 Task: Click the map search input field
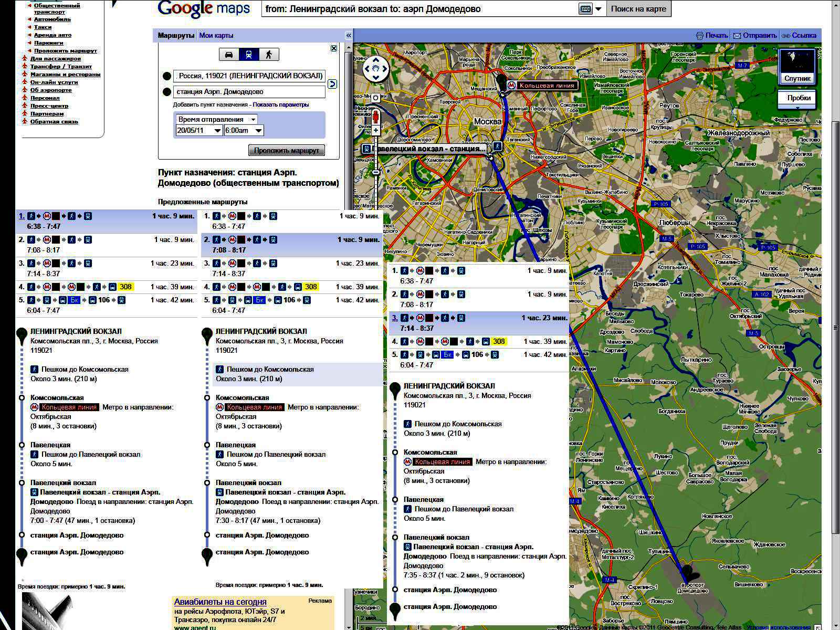[420, 9]
